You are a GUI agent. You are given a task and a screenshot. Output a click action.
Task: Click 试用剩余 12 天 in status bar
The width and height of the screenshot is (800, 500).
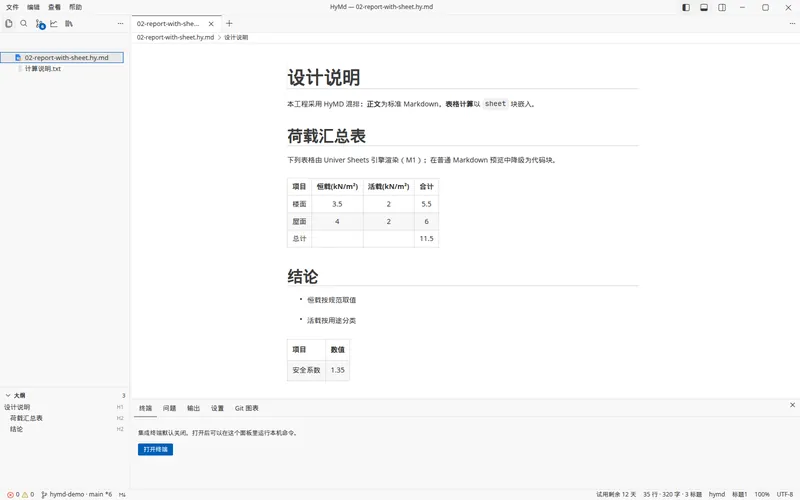pos(616,494)
